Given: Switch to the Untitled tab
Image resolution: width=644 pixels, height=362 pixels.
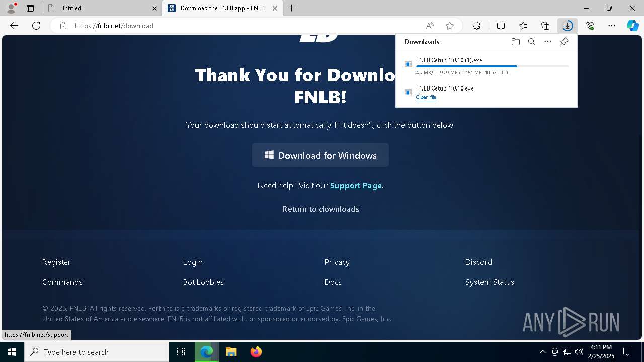Looking at the screenshot, I should point(101,8).
